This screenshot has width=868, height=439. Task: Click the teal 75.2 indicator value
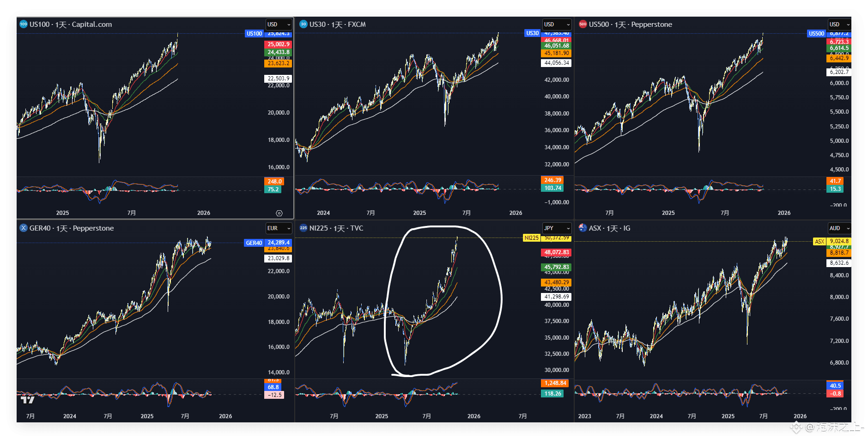[x=273, y=189]
